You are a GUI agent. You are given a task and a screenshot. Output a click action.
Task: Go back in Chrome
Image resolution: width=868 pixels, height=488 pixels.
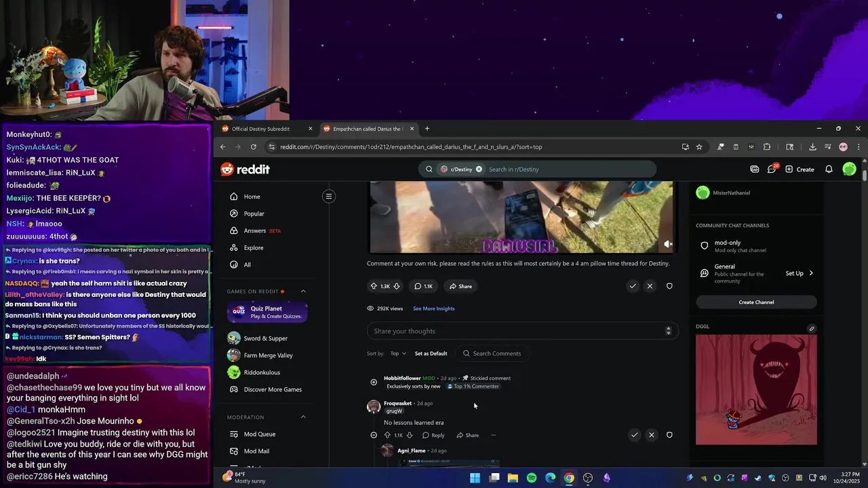(x=222, y=146)
